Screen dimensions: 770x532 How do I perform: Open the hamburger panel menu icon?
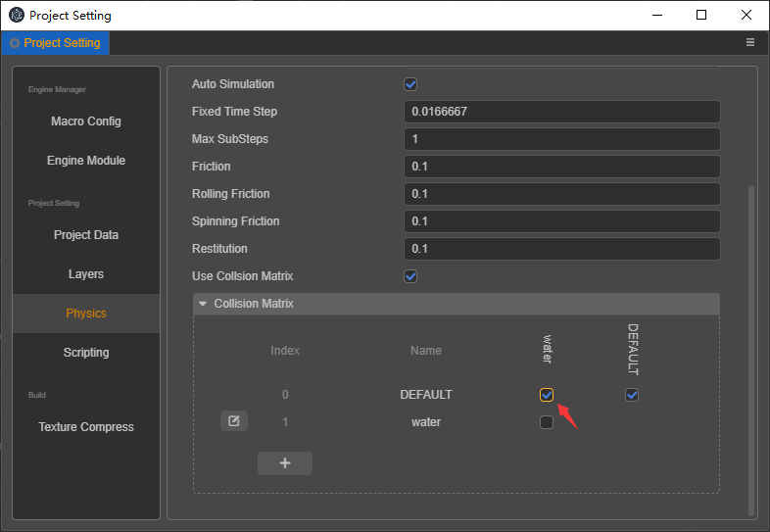(749, 42)
